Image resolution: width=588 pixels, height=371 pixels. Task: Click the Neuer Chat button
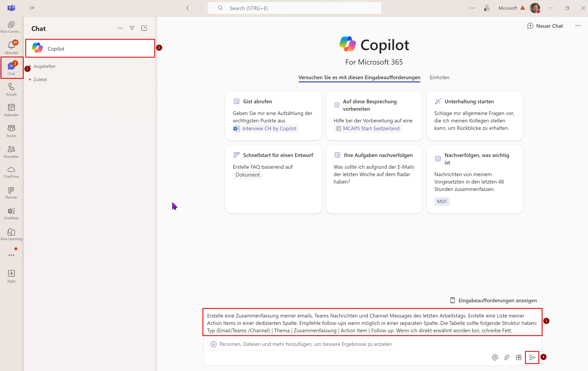[x=545, y=26]
